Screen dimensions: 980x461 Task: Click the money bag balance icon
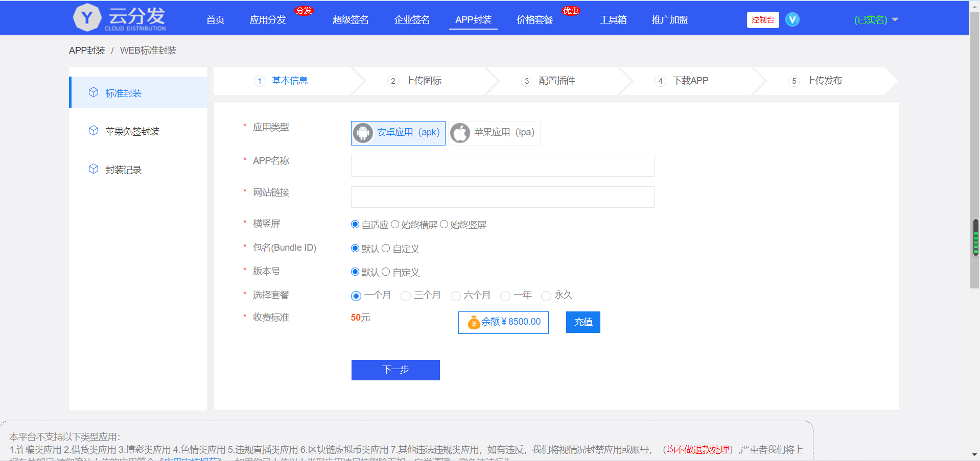pos(474,322)
